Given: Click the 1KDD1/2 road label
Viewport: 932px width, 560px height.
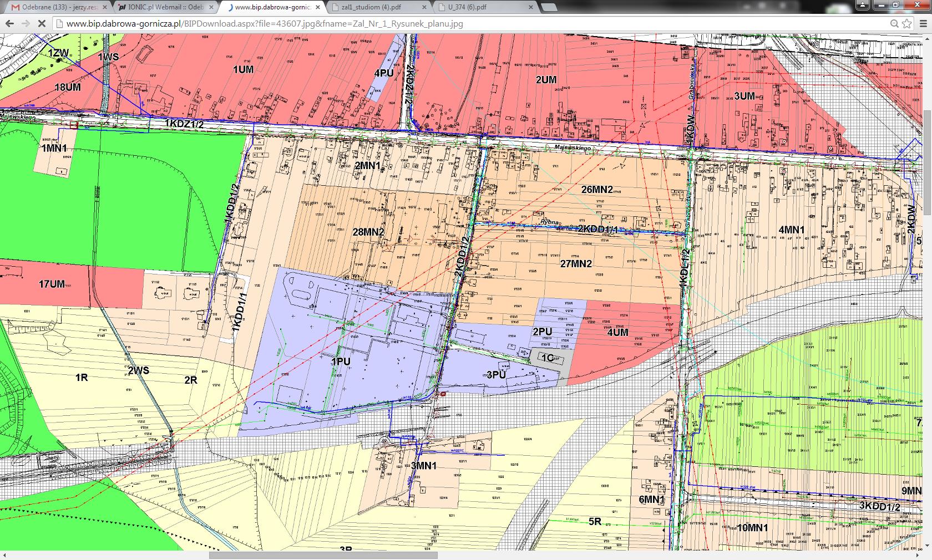Looking at the screenshot, I should (x=232, y=204).
